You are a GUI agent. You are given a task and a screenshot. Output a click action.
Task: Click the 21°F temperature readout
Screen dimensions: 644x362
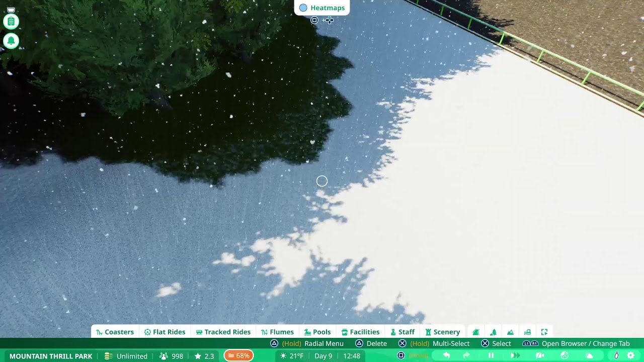click(292, 356)
